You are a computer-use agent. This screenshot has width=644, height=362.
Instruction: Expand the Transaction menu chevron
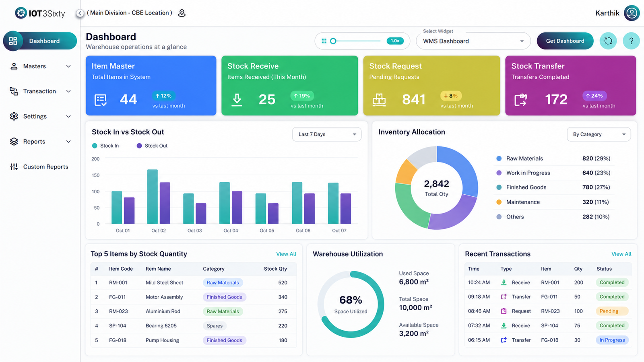coord(68,91)
